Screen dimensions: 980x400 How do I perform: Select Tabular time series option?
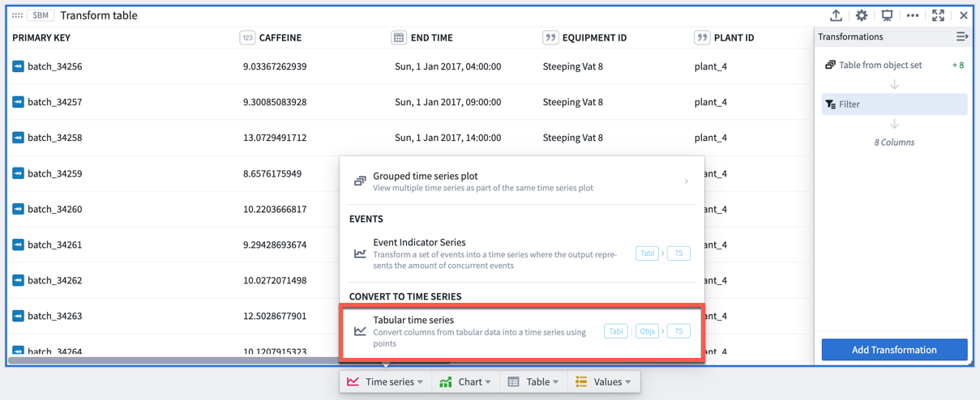(521, 331)
